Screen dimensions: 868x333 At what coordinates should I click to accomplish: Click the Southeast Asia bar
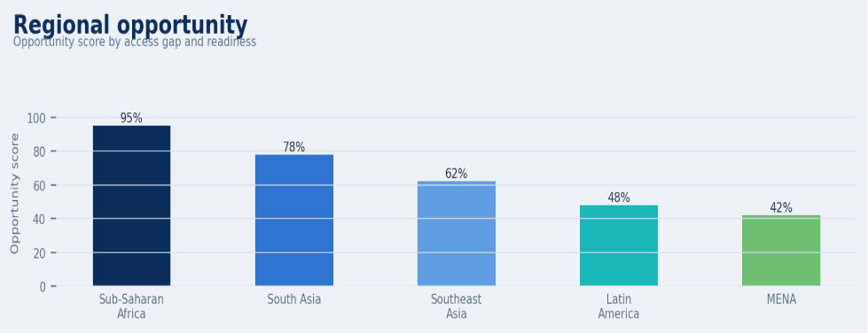coord(456,234)
